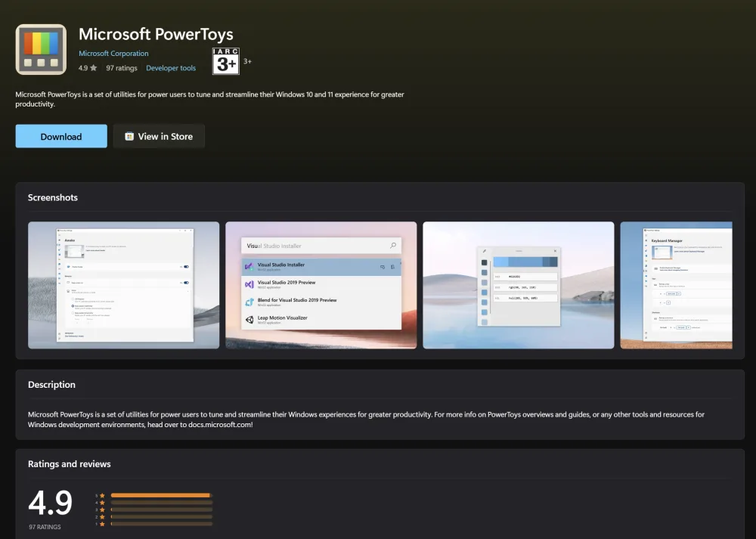Open the Keyboard Manager screenshot thumbnail
Viewport: 756px width, 539px height.
(x=676, y=285)
